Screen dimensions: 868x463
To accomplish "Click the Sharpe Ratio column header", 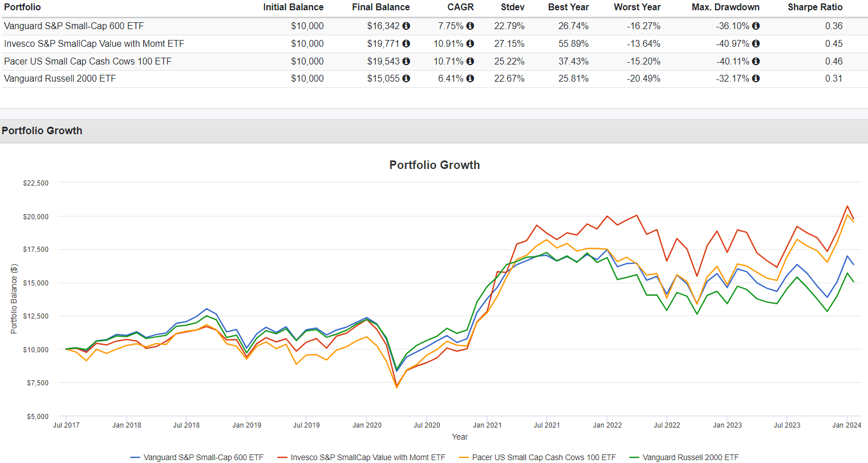I will tap(815, 7).
